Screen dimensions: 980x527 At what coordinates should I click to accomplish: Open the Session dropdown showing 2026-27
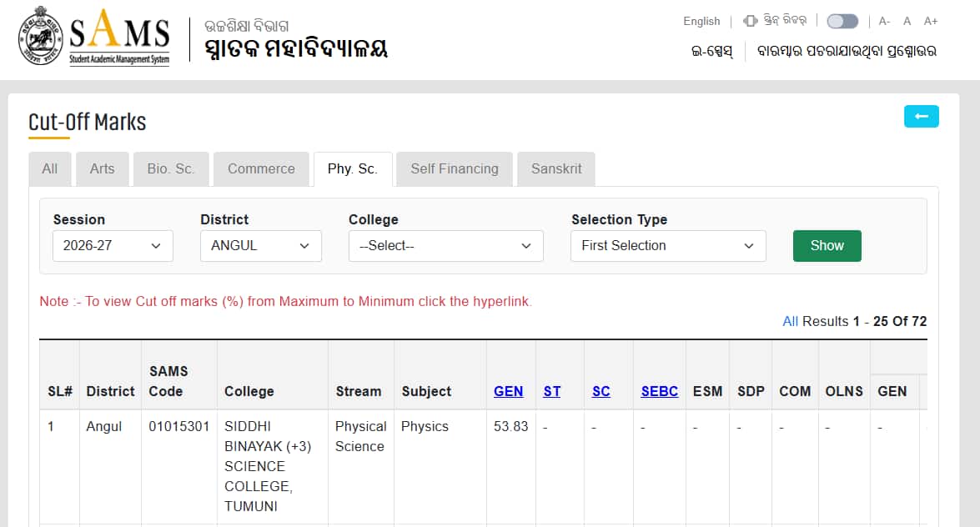(x=113, y=246)
